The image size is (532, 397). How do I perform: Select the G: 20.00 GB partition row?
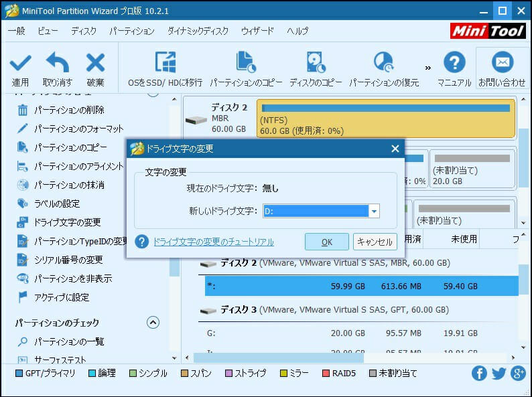pyautogui.click(x=362, y=333)
